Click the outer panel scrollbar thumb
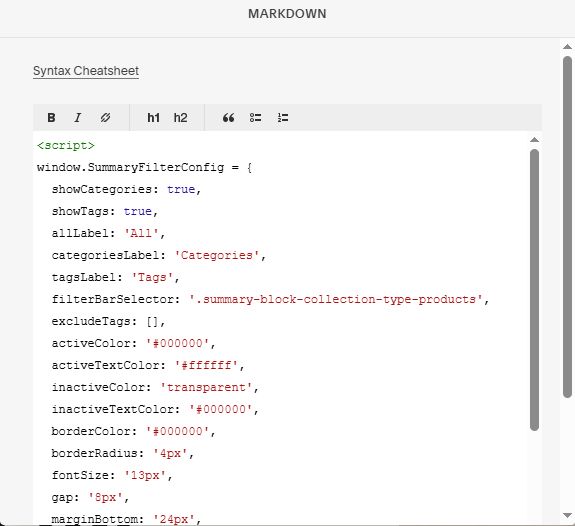Image resolution: width=575 pixels, height=526 pixels. (567, 227)
